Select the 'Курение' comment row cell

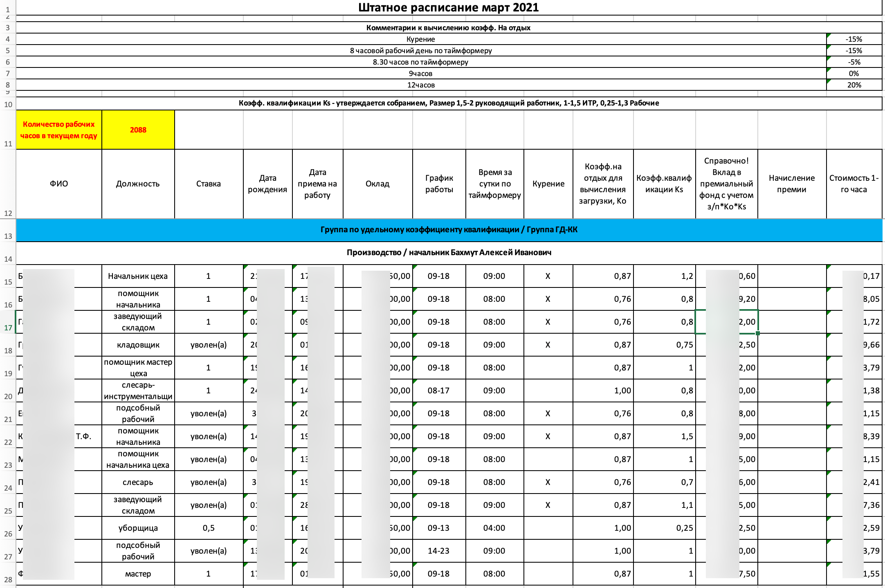pyautogui.click(x=421, y=39)
